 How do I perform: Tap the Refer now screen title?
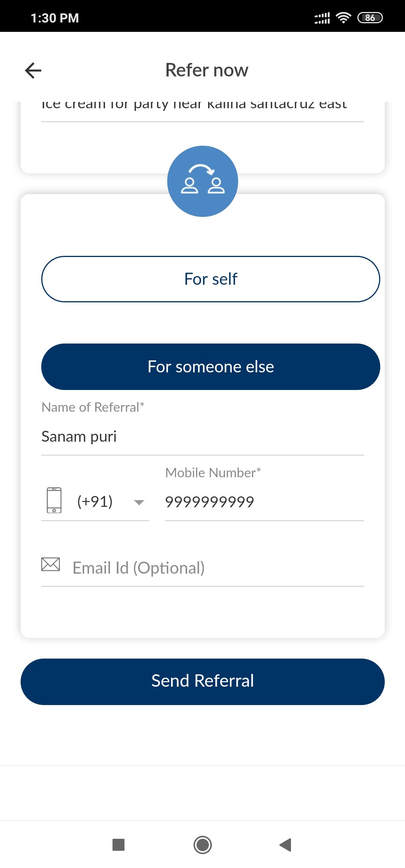[x=206, y=70]
